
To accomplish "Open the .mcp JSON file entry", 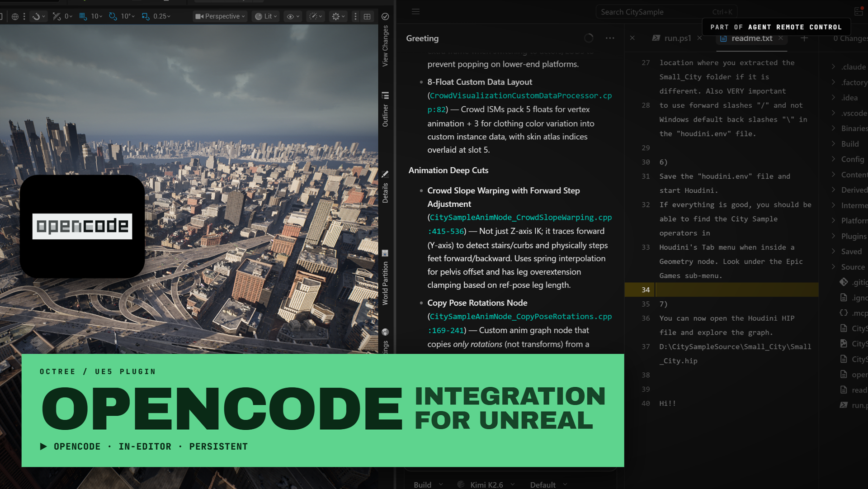I will click(854, 313).
